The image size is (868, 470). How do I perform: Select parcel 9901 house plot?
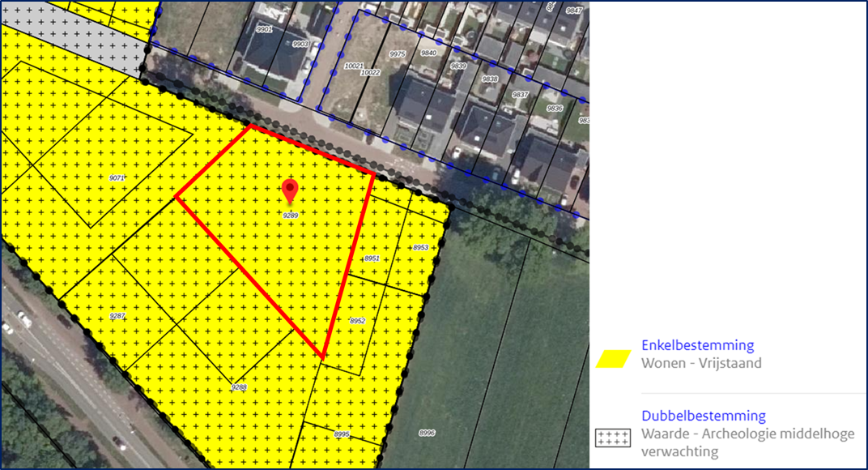point(265,30)
